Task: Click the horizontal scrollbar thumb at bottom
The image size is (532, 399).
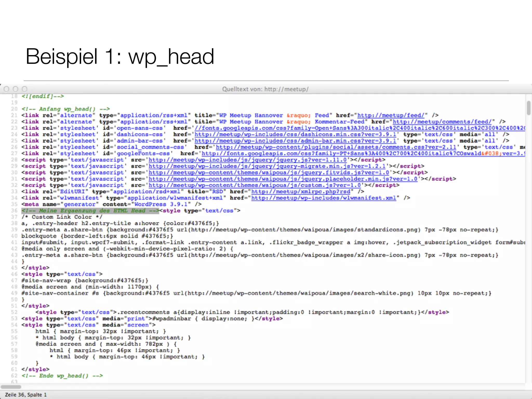Action: (x=11, y=387)
